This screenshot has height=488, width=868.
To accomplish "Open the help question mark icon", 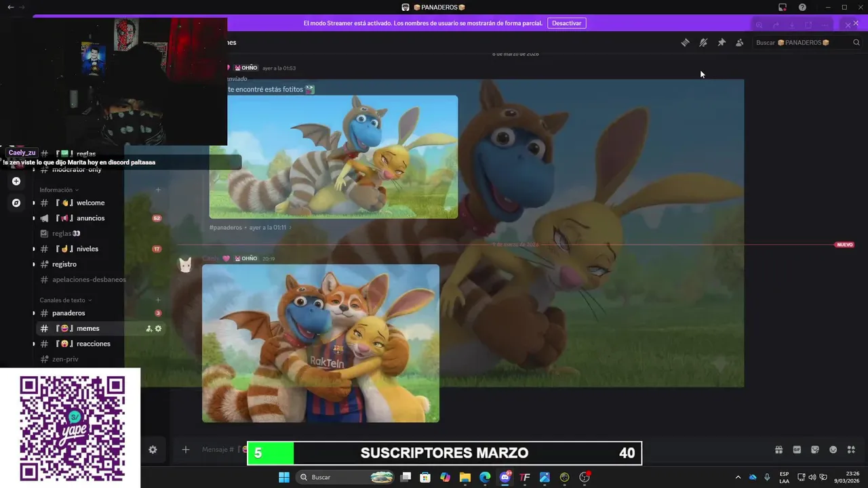I will (802, 7).
